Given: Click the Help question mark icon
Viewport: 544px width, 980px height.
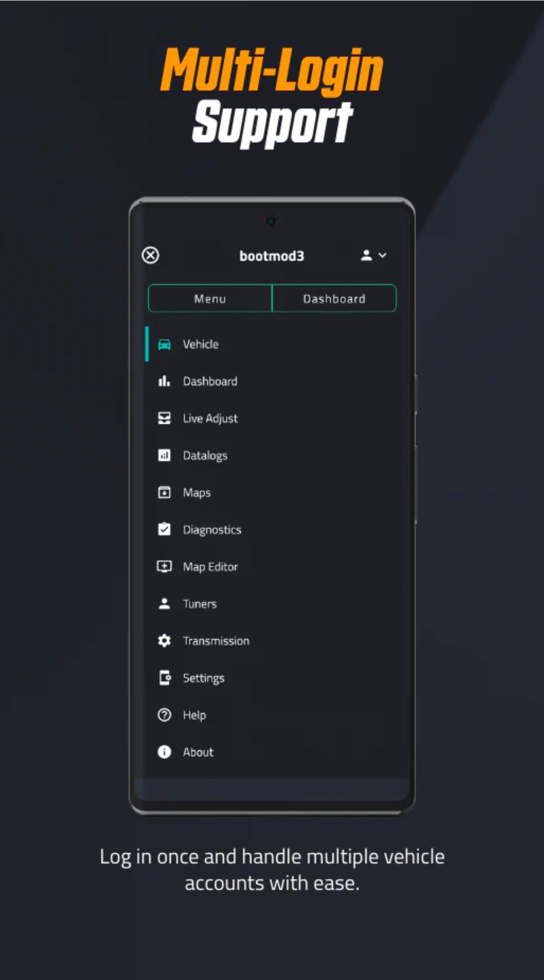Looking at the screenshot, I should (164, 715).
